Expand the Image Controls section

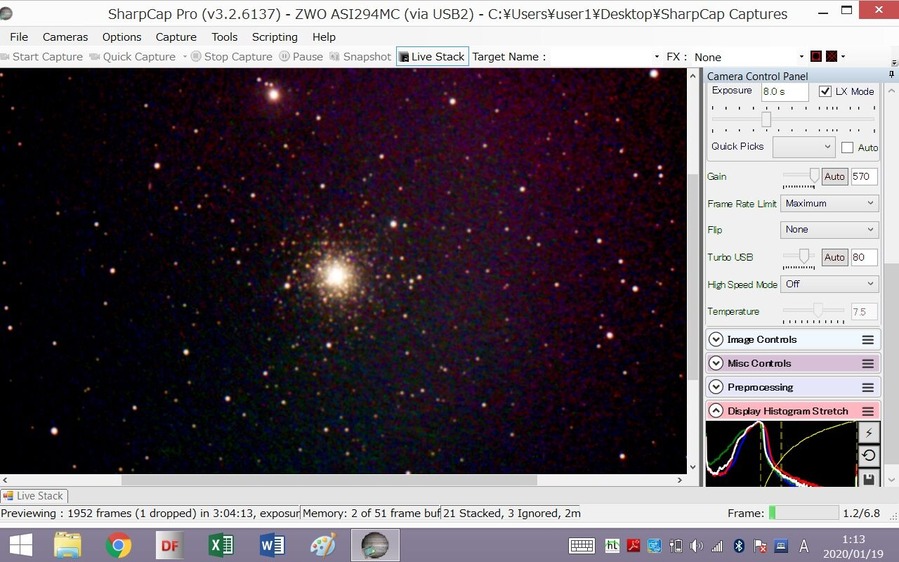[x=716, y=339]
